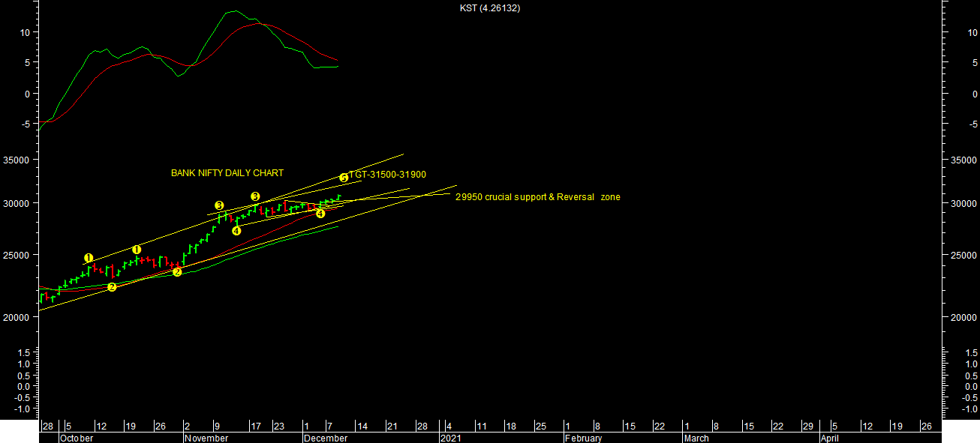Viewport: 980px width, 443px height.
Task: Click the yellow wave 5 marker
Action: tap(344, 178)
